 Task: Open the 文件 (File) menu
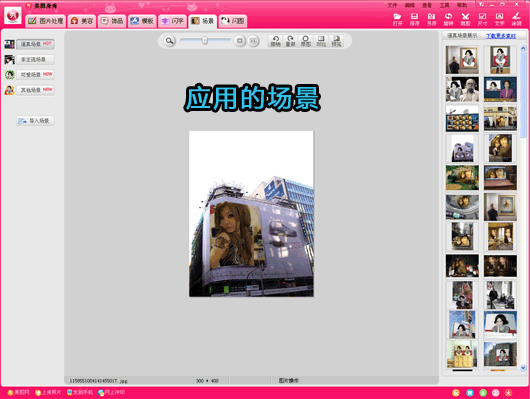pos(392,5)
